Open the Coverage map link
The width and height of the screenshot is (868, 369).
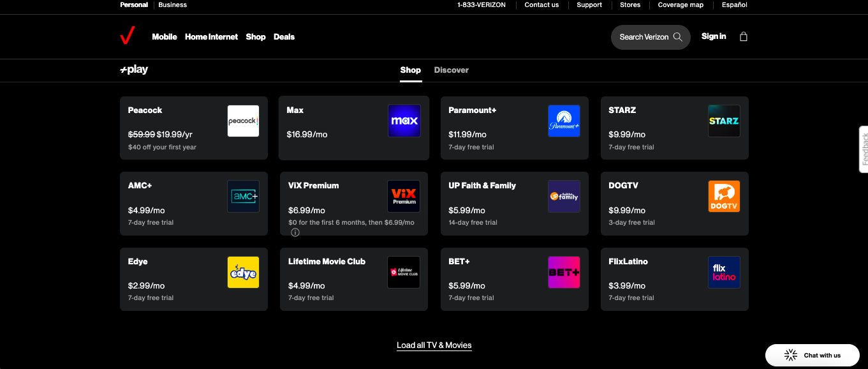[x=680, y=4]
